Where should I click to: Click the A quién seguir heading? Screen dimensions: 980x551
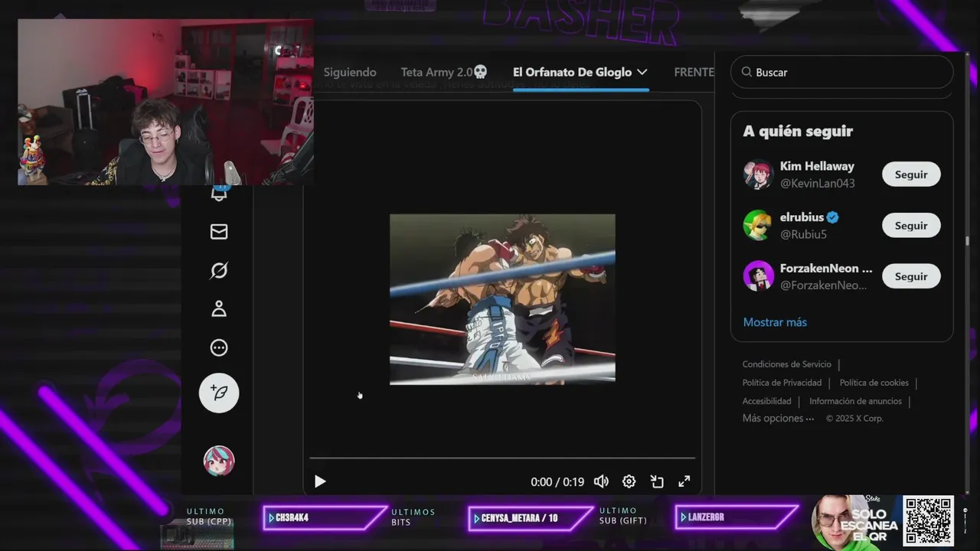pyautogui.click(x=798, y=131)
